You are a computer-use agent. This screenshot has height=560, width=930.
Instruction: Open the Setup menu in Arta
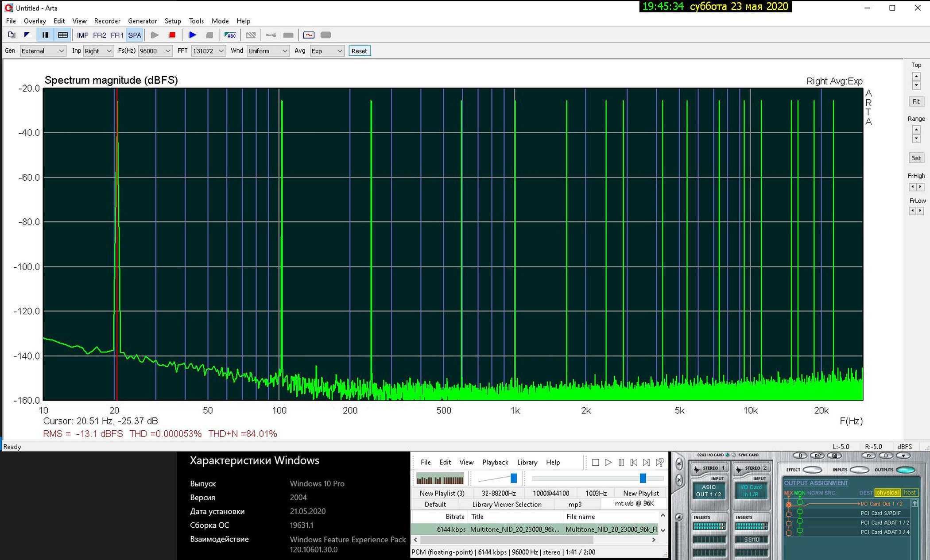coord(173,21)
